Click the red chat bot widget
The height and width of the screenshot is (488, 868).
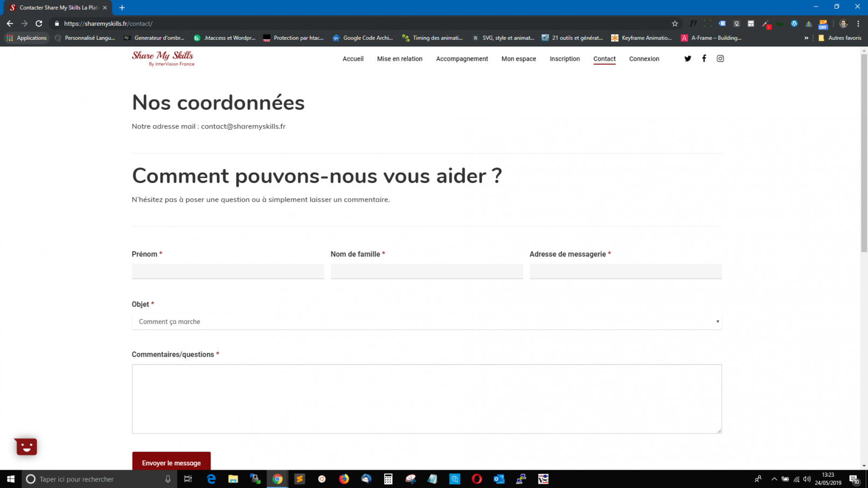tap(26, 447)
